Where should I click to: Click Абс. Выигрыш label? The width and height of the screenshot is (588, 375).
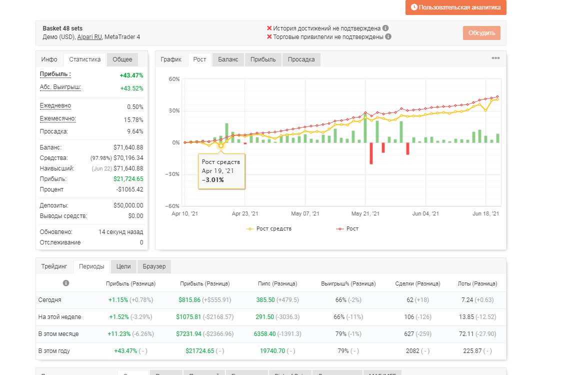(60, 87)
